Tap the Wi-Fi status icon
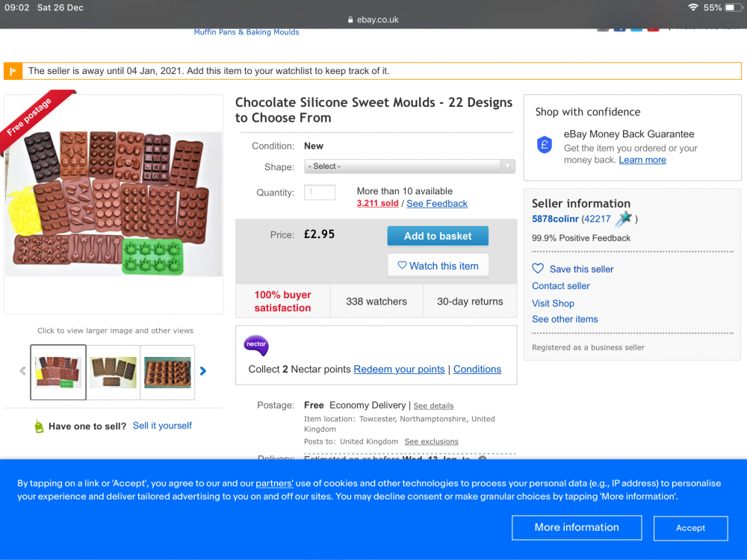Screen dimensions: 747x560 693,7
